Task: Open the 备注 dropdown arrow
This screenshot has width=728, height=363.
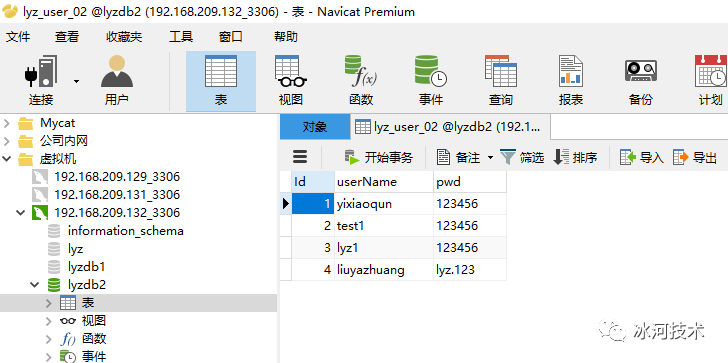Action: pyautogui.click(x=490, y=158)
